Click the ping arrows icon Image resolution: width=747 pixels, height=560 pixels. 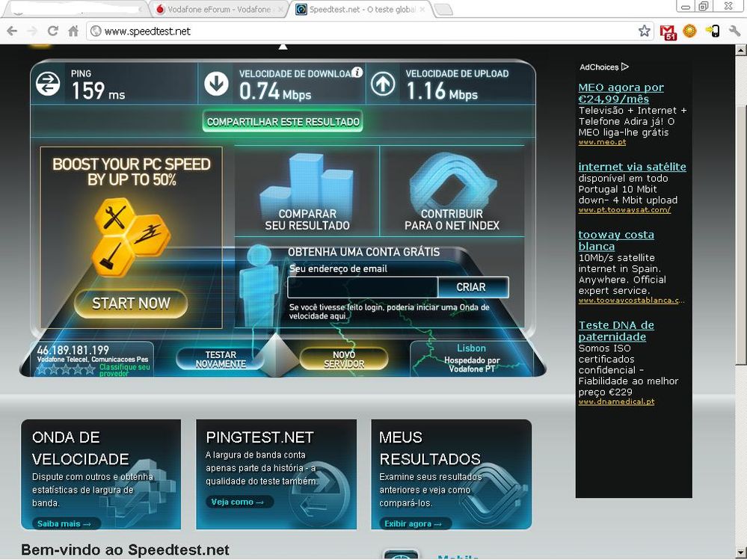click(48, 84)
